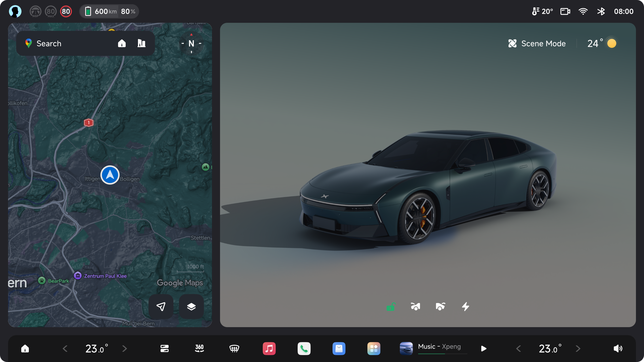Tap the green mountain park marker

[205, 167]
